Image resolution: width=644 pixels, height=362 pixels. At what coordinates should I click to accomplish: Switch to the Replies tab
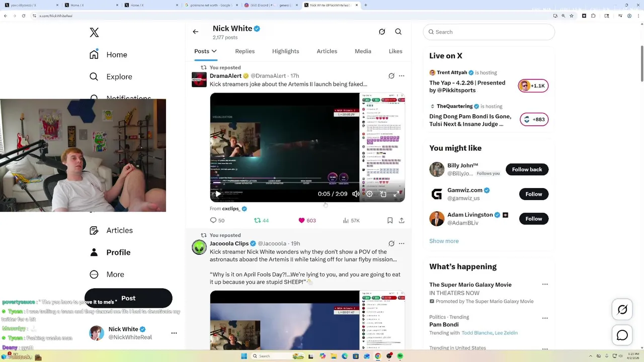[x=245, y=51]
